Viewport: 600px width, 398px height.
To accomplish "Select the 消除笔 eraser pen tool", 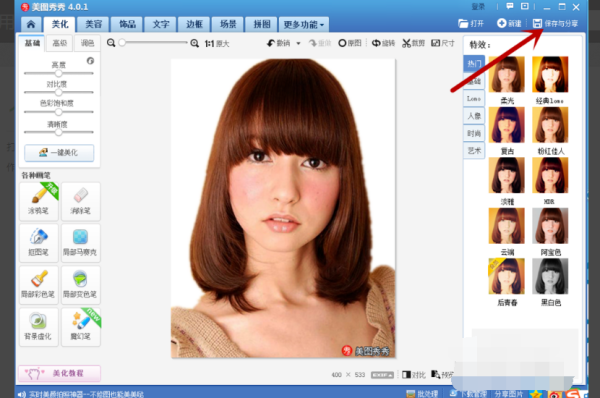I will point(81,201).
